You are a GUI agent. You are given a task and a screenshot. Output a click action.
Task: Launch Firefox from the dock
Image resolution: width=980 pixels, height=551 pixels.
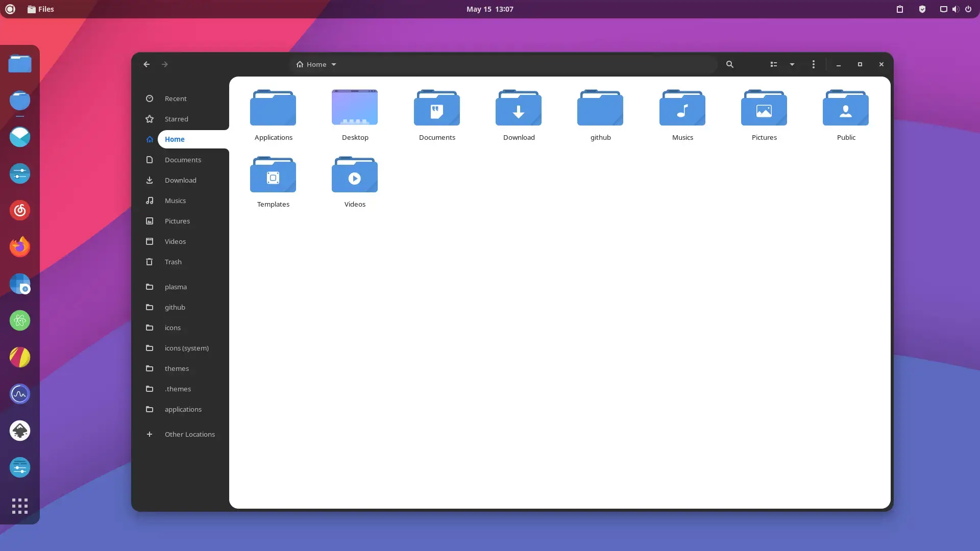click(x=20, y=246)
